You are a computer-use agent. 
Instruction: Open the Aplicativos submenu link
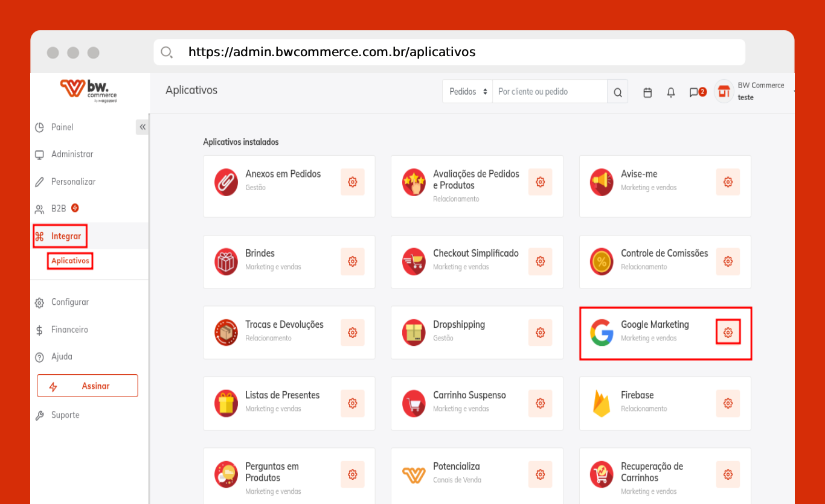click(70, 261)
